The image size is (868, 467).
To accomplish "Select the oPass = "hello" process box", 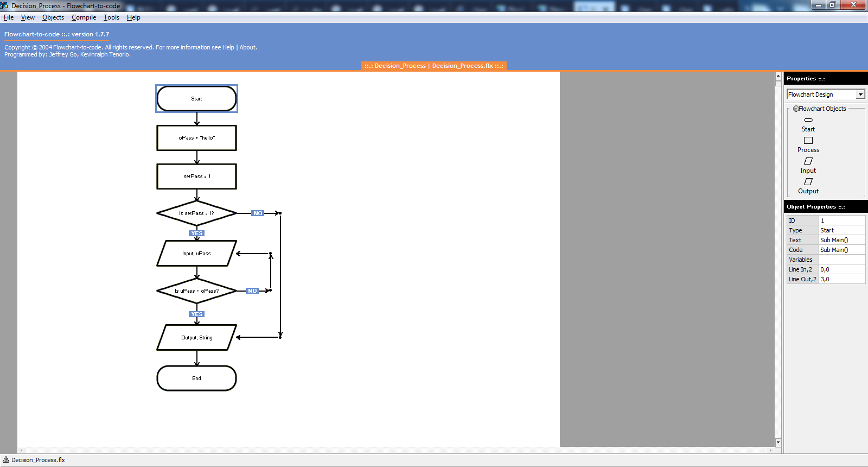I will (x=196, y=138).
